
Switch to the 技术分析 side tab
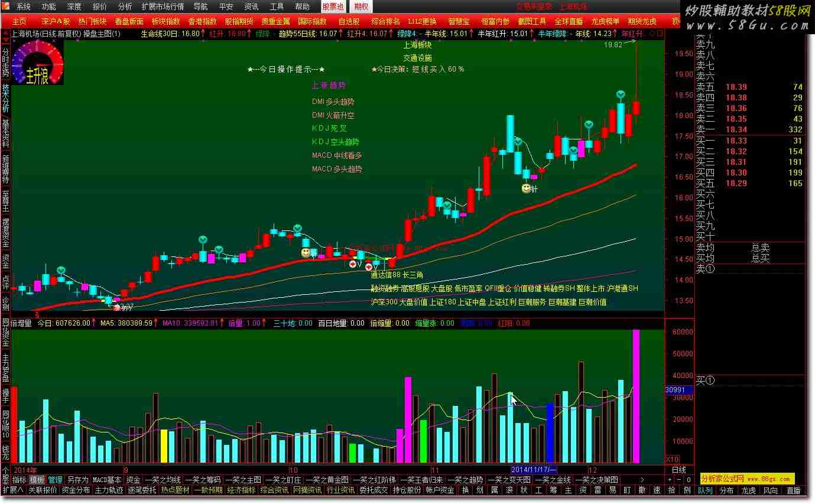tap(5, 97)
